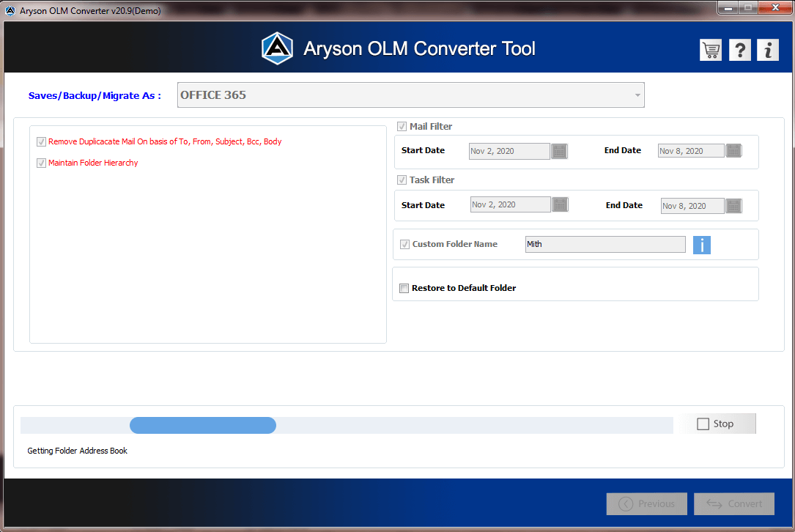The width and height of the screenshot is (795, 532).
Task: Open the shopping cart purchase icon
Action: pyautogui.click(x=710, y=50)
